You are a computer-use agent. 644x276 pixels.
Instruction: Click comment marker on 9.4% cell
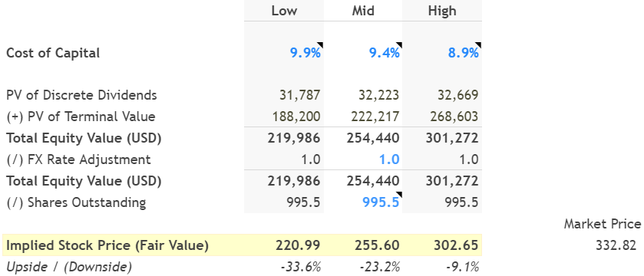click(400, 44)
